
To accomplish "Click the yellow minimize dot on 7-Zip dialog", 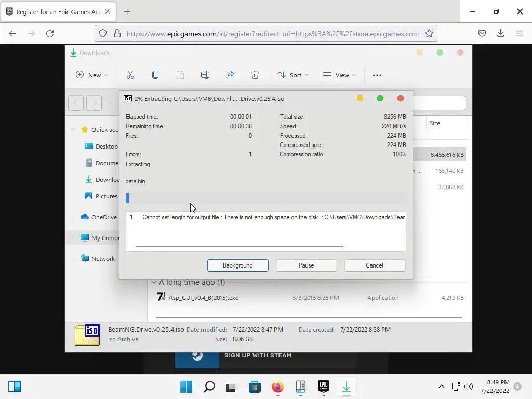I will pyautogui.click(x=360, y=98).
